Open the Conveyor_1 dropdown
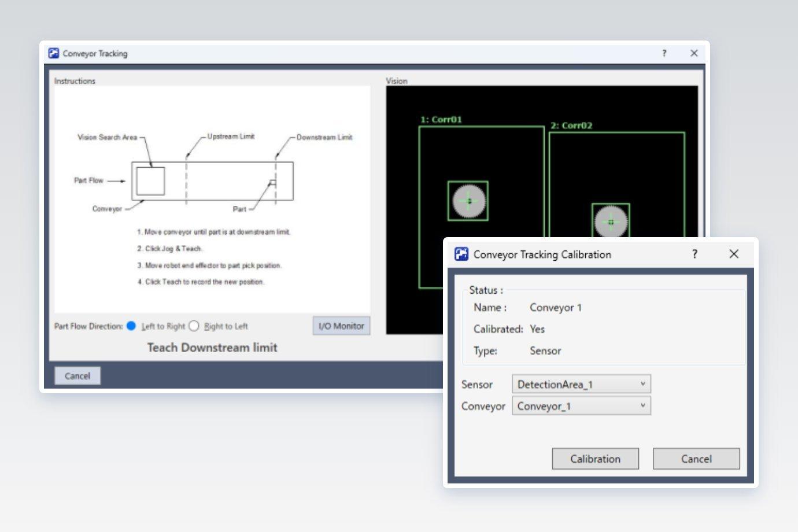The image size is (798, 532). coord(581,406)
